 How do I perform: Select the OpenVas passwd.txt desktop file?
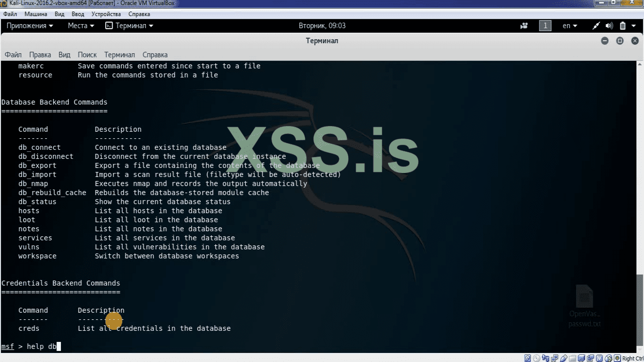coord(585,306)
